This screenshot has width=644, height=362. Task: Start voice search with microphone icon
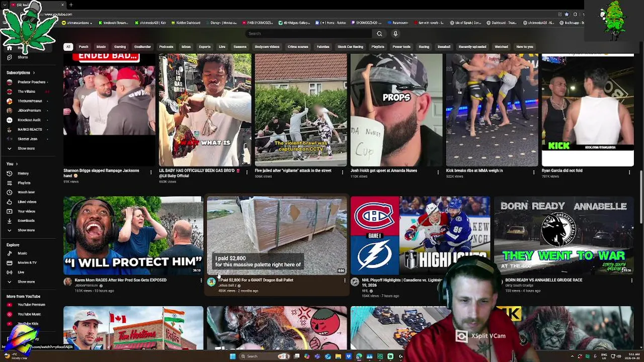point(395,34)
